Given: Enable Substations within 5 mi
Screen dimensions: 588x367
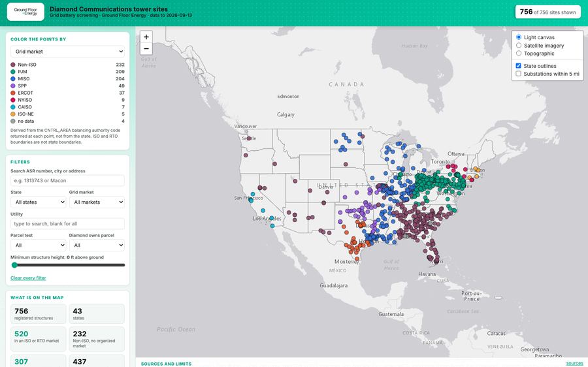Looking at the screenshot, I should [518, 74].
